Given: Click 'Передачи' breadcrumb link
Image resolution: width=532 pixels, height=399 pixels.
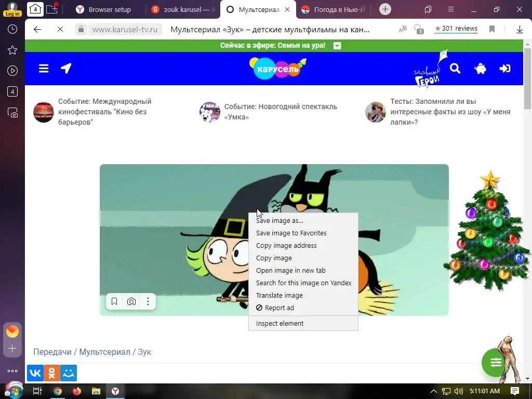Looking at the screenshot, I should click(52, 352).
